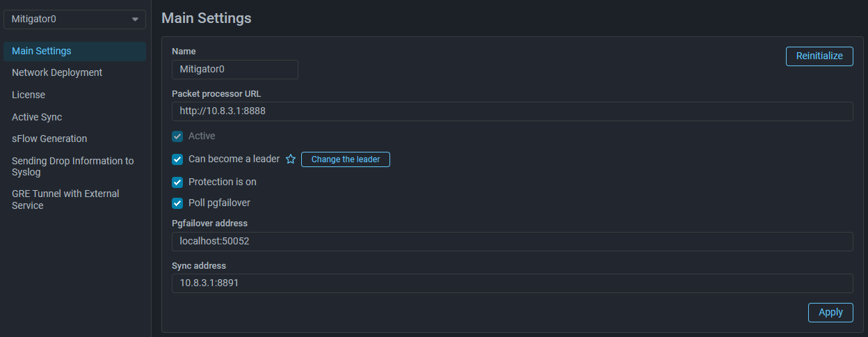Screen dimensions: 868x337
Task: Click the star icon beside Can become a leader
Action: [291, 159]
